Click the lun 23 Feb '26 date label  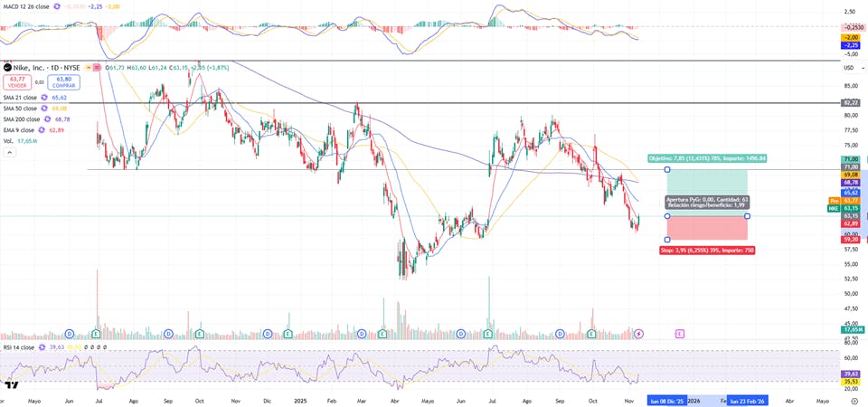tap(748, 402)
